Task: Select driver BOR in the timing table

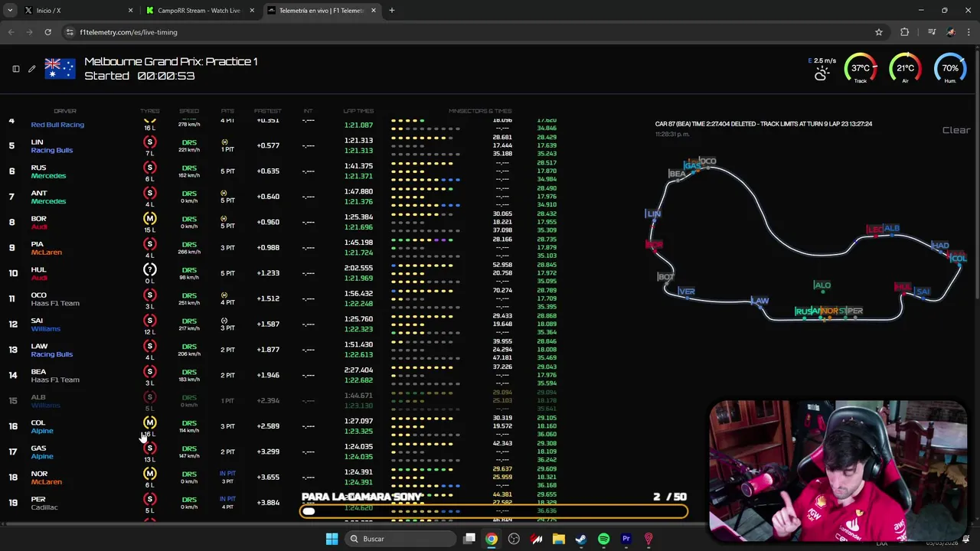Action: coord(38,219)
